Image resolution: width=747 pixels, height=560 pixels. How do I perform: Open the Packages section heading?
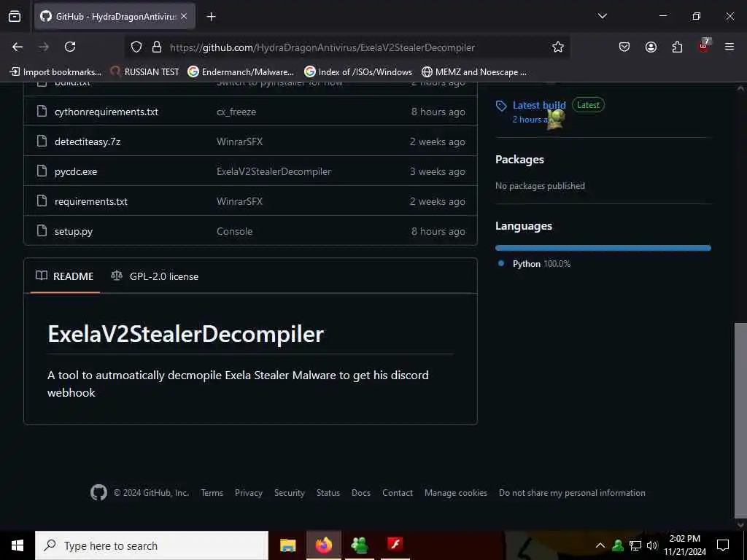tap(519, 160)
